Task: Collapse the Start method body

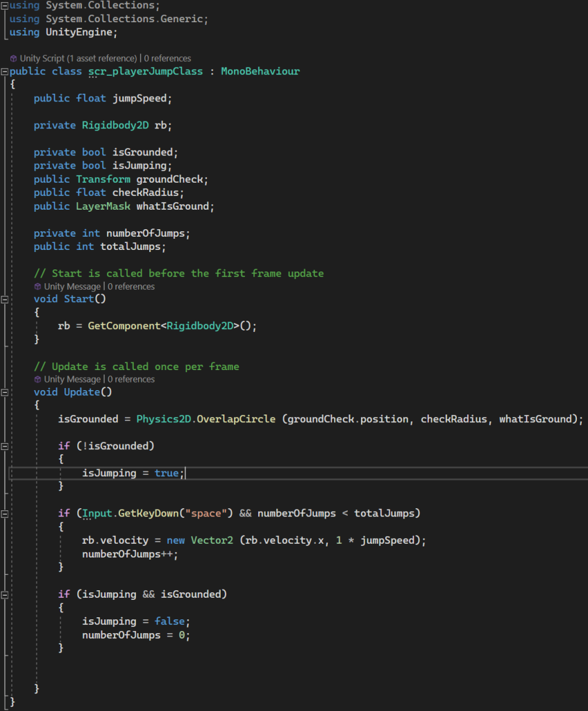Action: (x=5, y=299)
